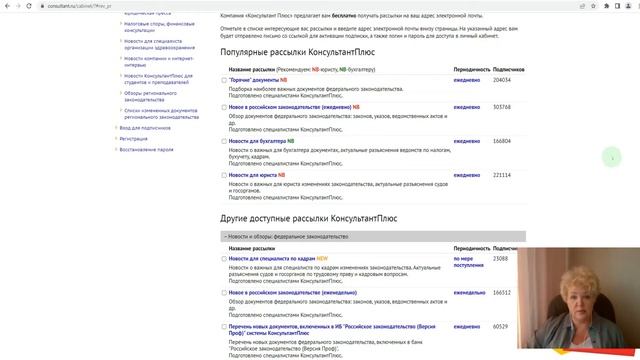Check Новости для юриста subscription box
Viewport: 640px width, 360px height.
tap(224, 175)
